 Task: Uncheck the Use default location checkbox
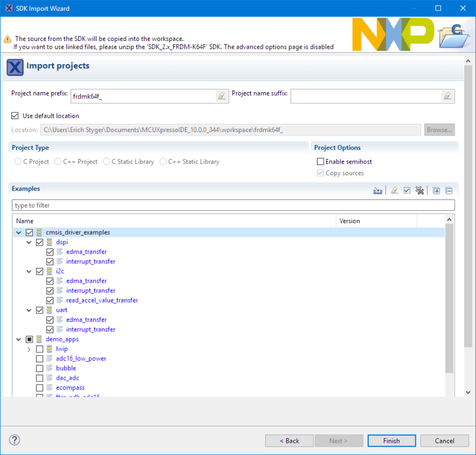coord(14,115)
